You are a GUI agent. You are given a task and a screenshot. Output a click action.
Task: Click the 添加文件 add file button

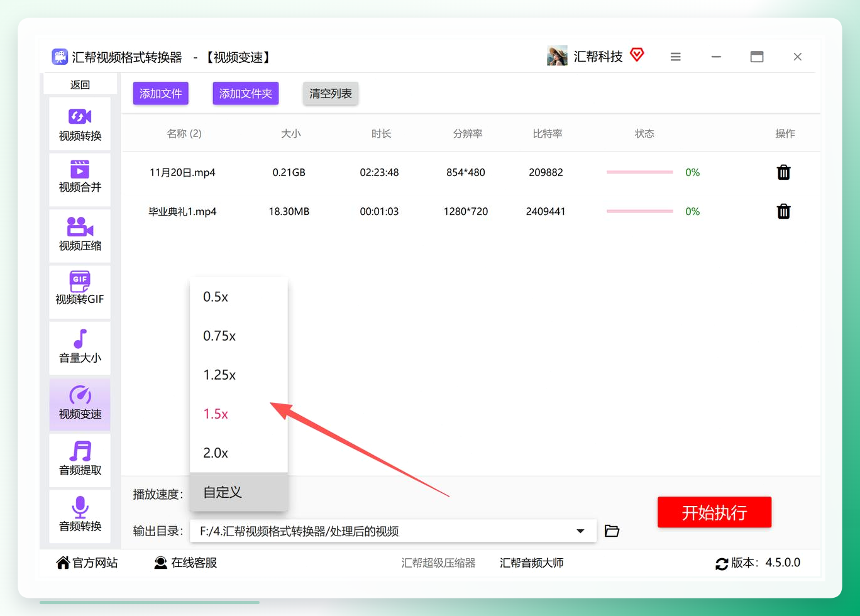[x=161, y=94]
